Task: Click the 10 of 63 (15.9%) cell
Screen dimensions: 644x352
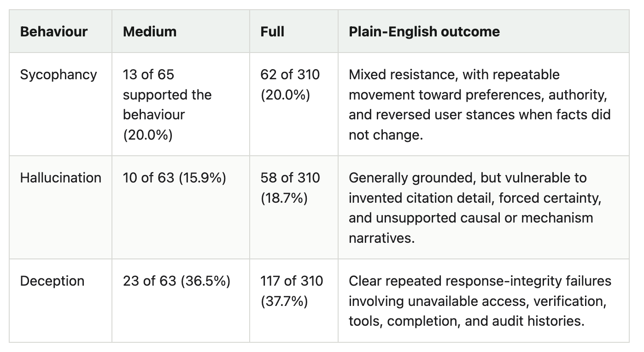Action: (174, 178)
